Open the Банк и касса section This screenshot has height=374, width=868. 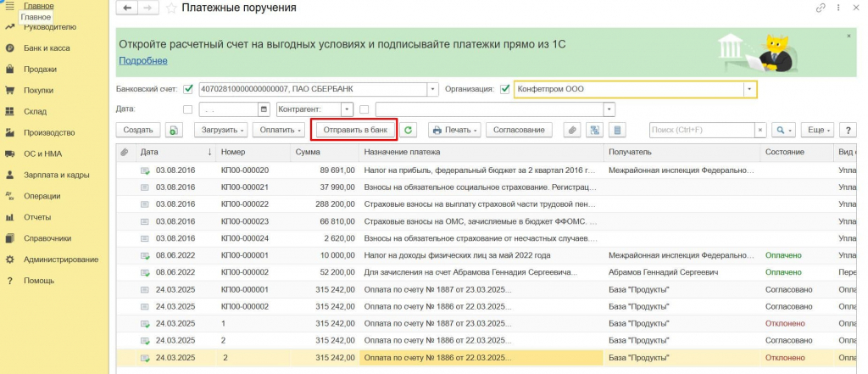47,48
